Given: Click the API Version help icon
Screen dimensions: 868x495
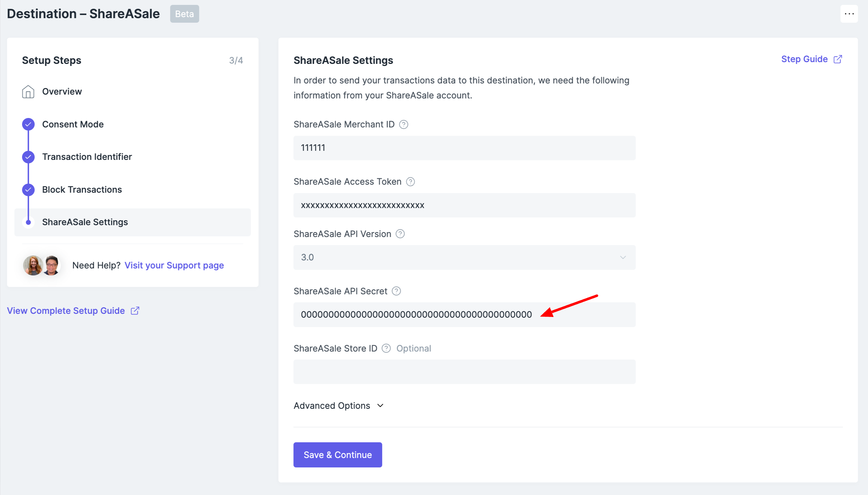Looking at the screenshot, I should tap(400, 234).
